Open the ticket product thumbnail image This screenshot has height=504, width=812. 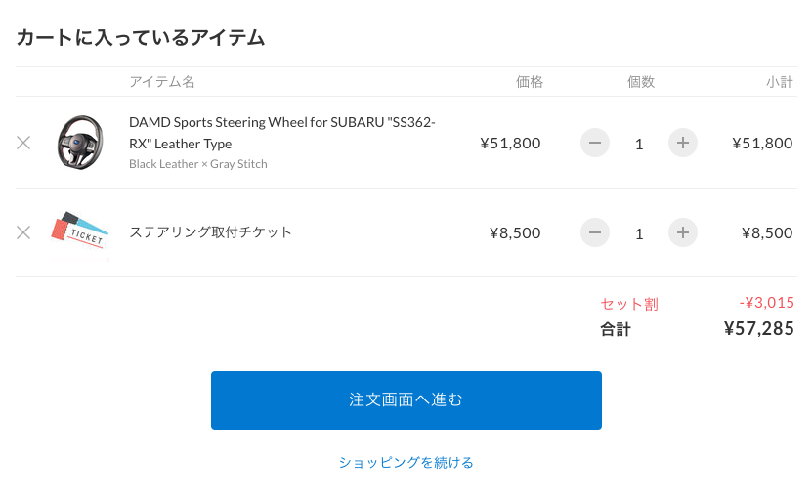coord(80,231)
